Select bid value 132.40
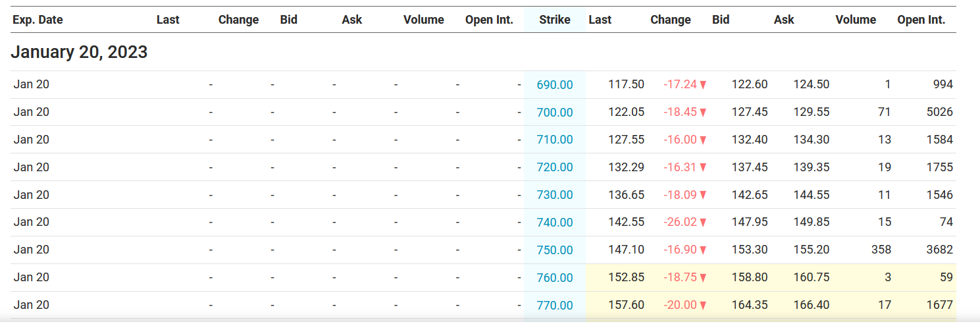The width and height of the screenshot is (980, 326). [x=750, y=140]
